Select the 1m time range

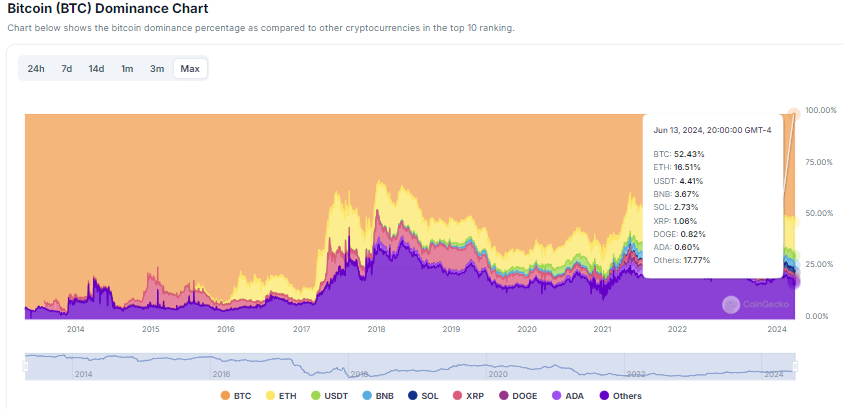pos(127,69)
